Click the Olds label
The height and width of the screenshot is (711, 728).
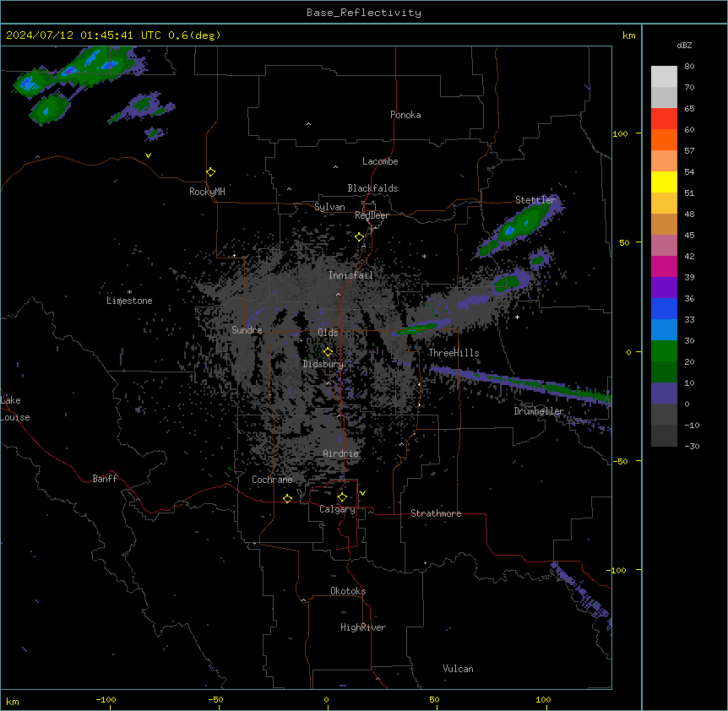[328, 333]
